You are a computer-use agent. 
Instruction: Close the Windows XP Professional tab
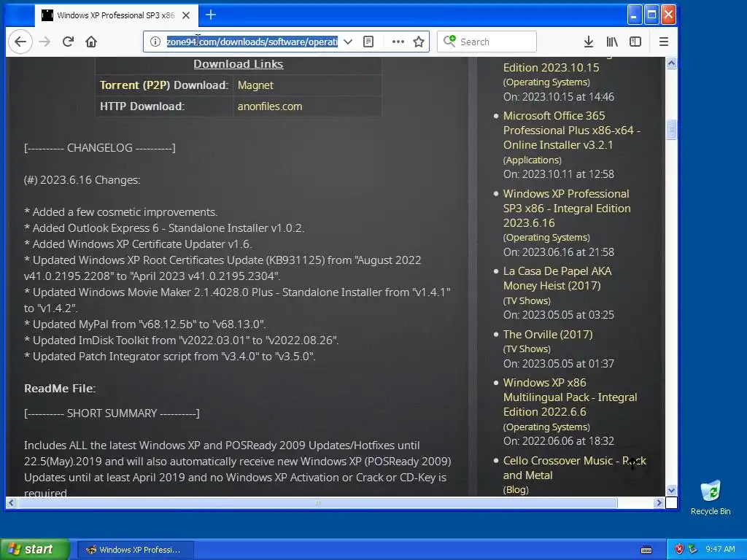186,15
